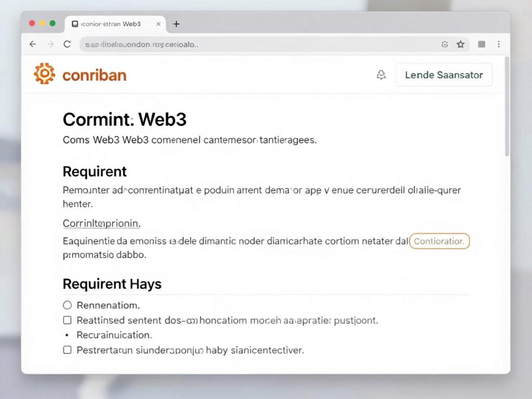Click the Lende Saansator button

(444, 75)
